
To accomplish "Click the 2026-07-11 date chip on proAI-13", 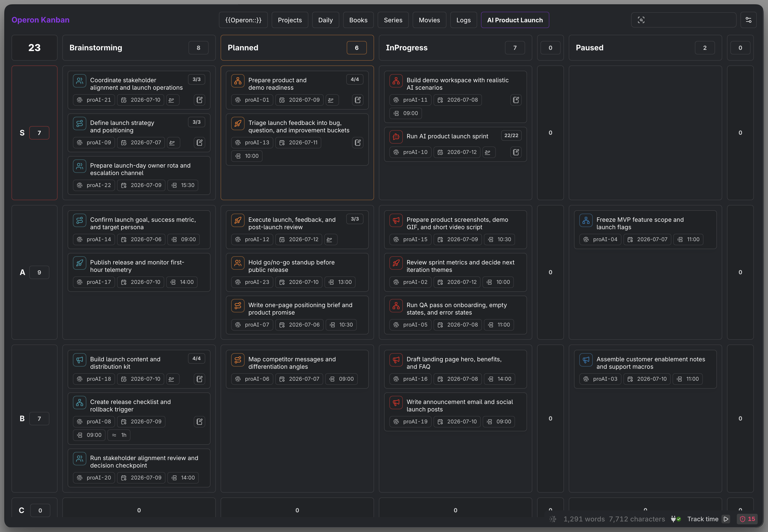I will click(x=298, y=143).
